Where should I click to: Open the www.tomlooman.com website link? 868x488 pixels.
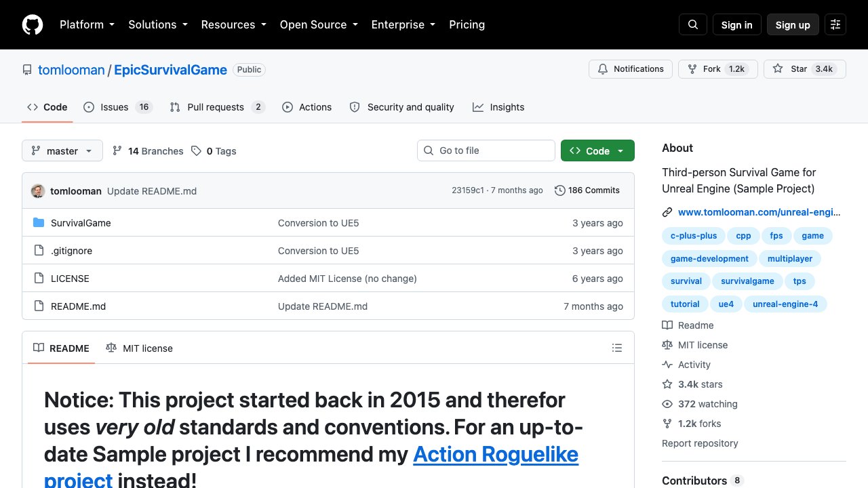coord(759,212)
